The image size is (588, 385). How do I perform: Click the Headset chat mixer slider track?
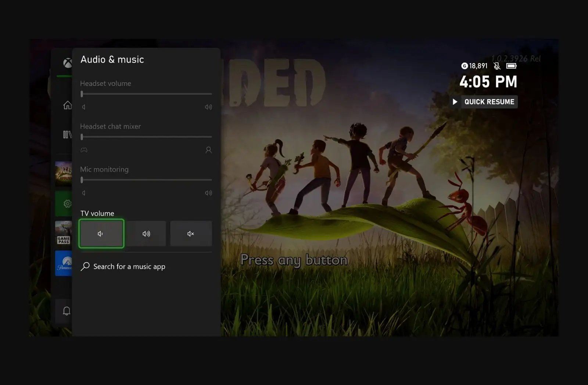click(x=146, y=137)
